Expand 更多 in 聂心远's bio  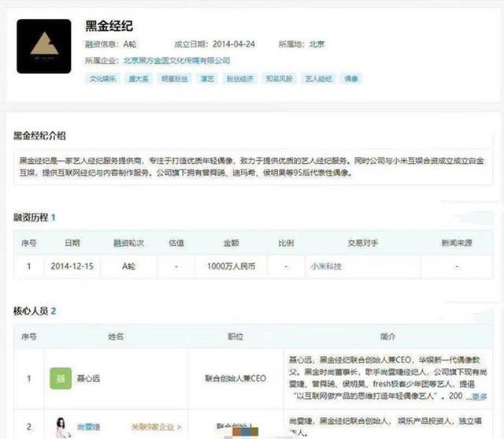point(480,396)
